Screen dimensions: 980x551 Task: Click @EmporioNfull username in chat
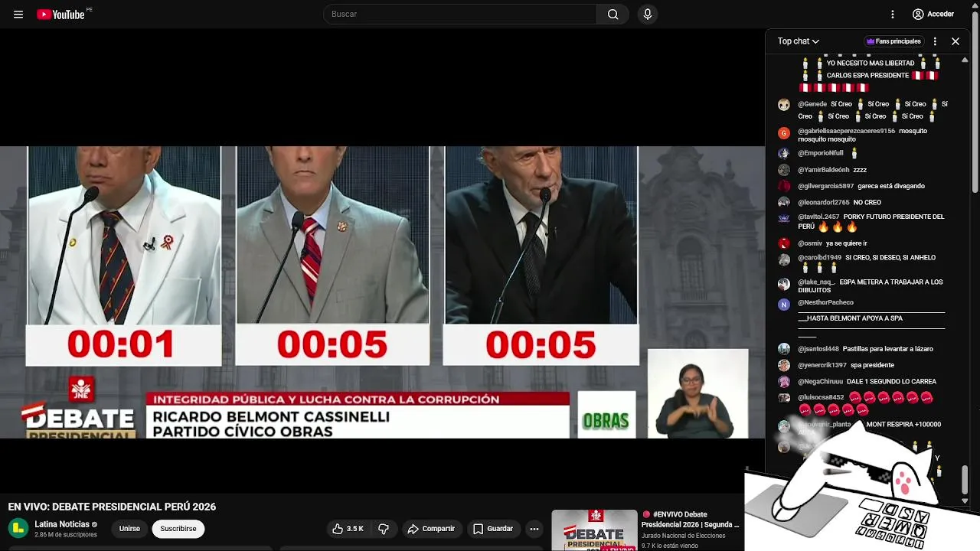[820, 153]
